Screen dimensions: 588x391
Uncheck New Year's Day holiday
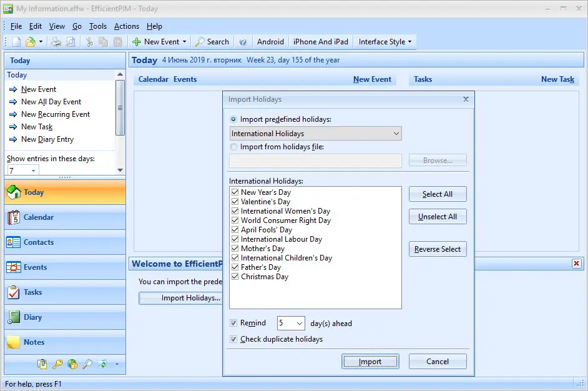point(235,192)
